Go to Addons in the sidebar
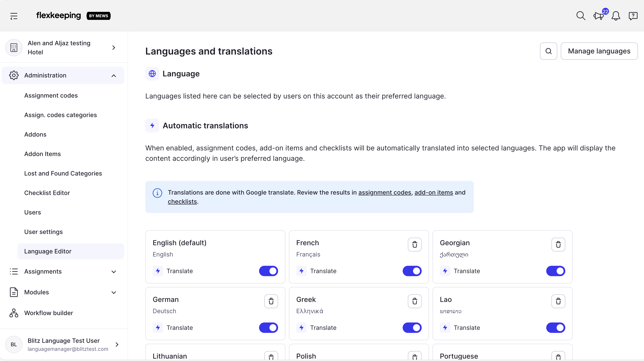644x361 pixels. [35, 134]
